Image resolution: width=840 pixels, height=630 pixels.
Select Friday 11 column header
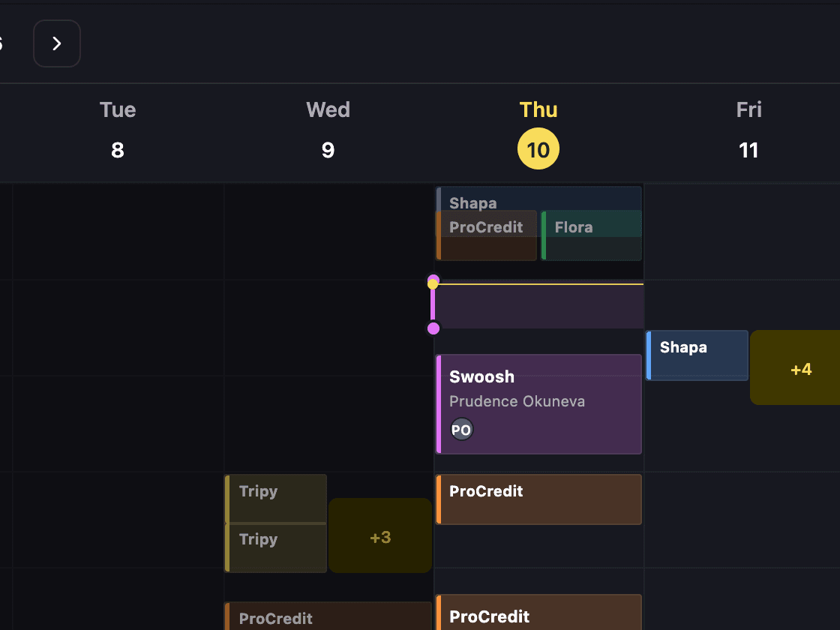pos(748,130)
